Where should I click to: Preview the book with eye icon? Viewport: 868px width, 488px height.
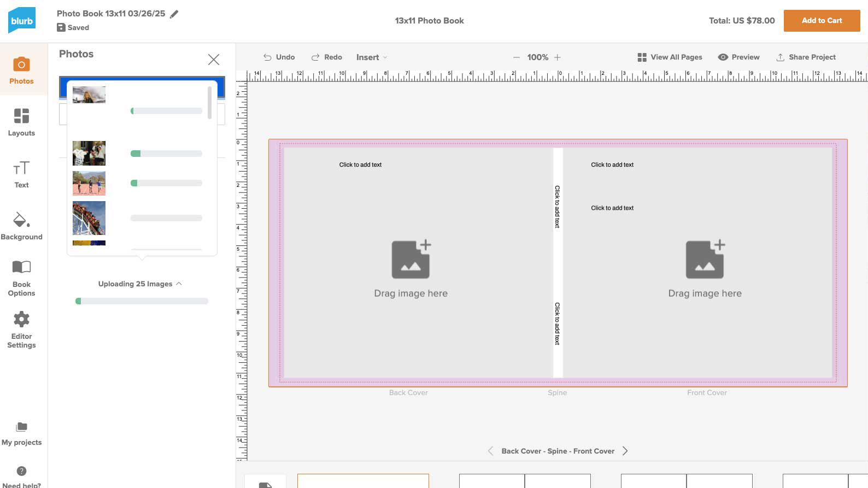738,57
